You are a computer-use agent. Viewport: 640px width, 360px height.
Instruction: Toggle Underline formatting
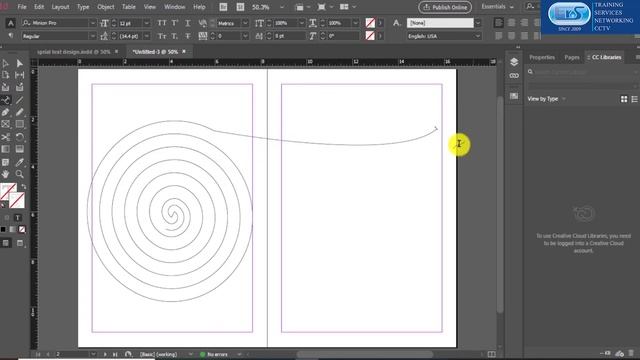pos(187,23)
